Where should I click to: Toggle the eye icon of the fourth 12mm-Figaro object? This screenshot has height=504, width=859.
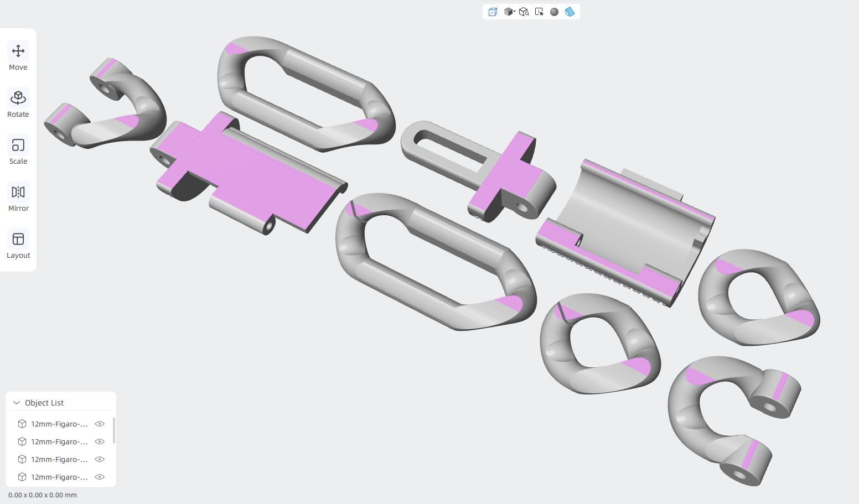(100, 477)
